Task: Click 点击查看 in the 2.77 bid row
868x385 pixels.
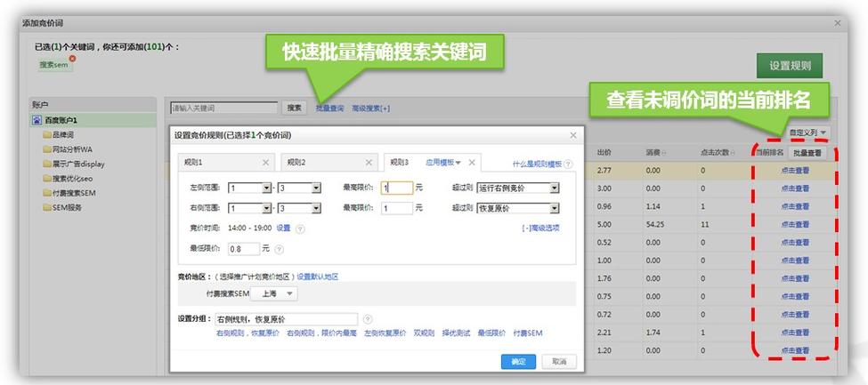Action: [x=795, y=171]
